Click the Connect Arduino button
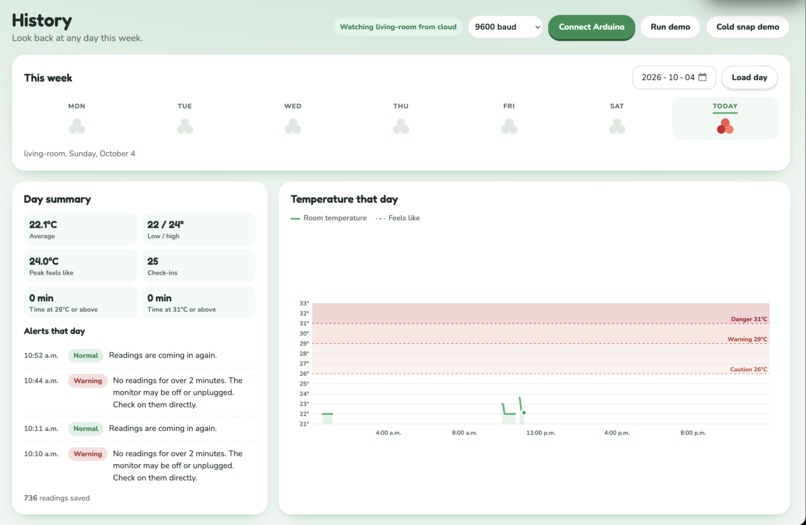The height and width of the screenshot is (525, 806). [x=591, y=27]
